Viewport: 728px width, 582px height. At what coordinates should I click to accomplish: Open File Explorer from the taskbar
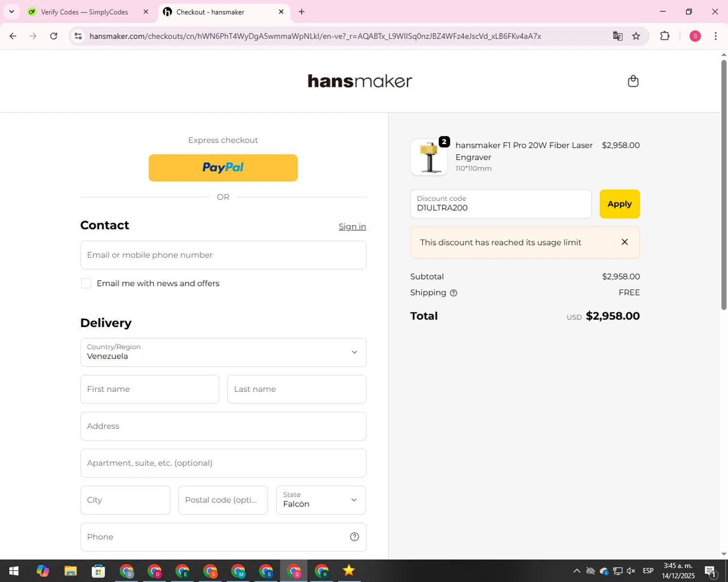[70, 571]
